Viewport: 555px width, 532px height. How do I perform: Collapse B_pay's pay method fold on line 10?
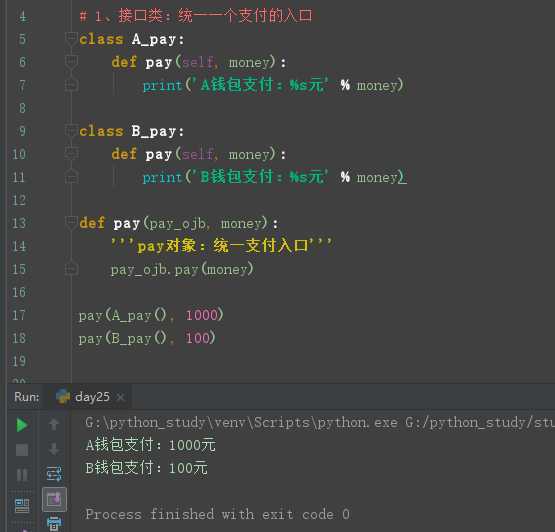(x=71, y=153)
